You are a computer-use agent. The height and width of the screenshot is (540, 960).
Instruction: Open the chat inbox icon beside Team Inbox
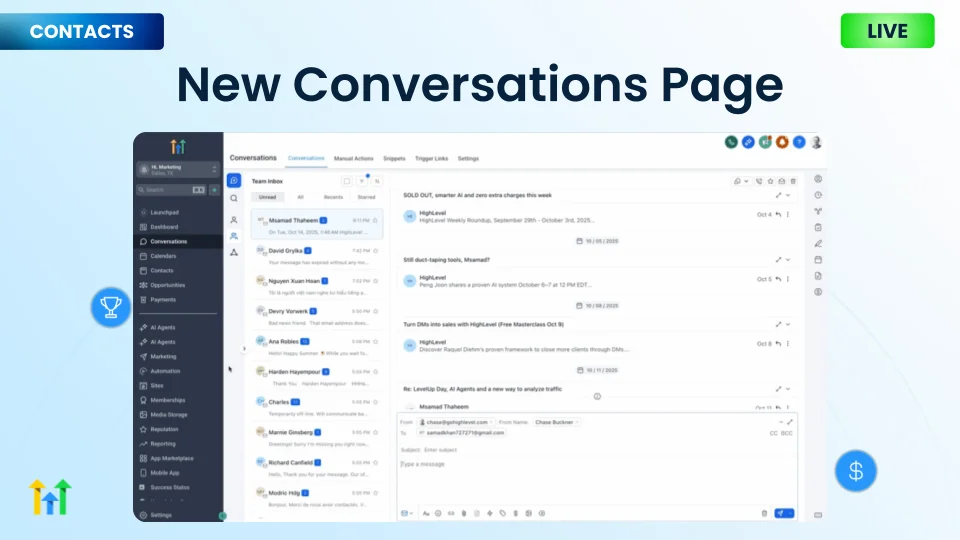[x=234, y=181]
